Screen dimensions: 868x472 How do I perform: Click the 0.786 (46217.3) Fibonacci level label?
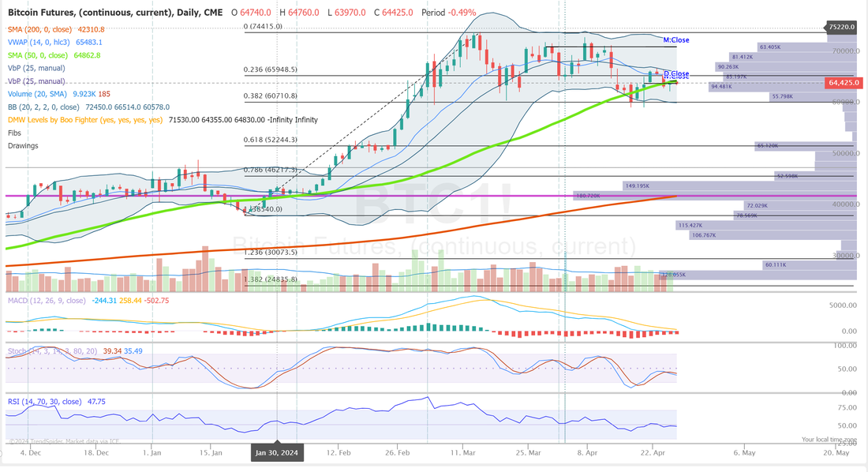pyautogui.click(x=270, y=170)
